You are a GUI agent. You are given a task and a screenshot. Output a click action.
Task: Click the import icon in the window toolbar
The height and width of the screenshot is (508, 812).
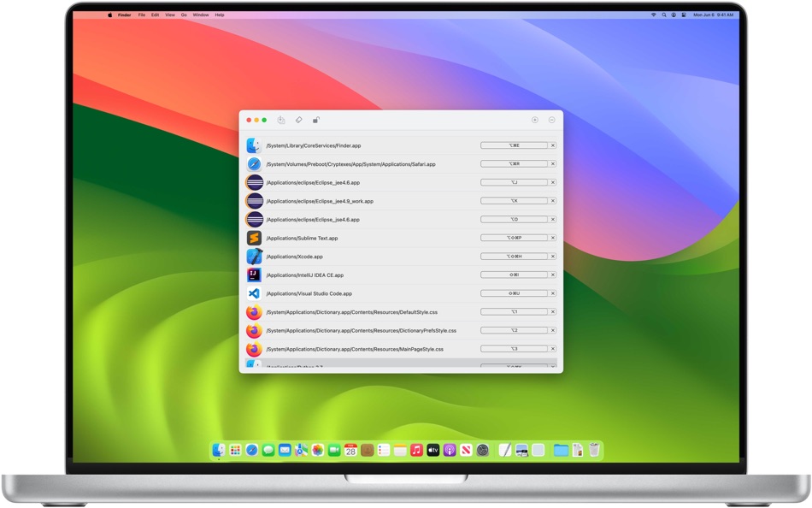[280, 120]
